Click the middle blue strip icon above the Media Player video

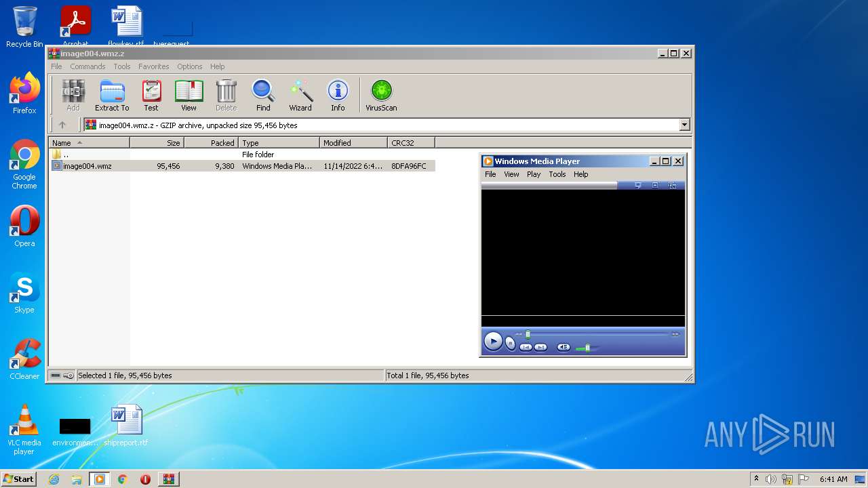point(655,185)
